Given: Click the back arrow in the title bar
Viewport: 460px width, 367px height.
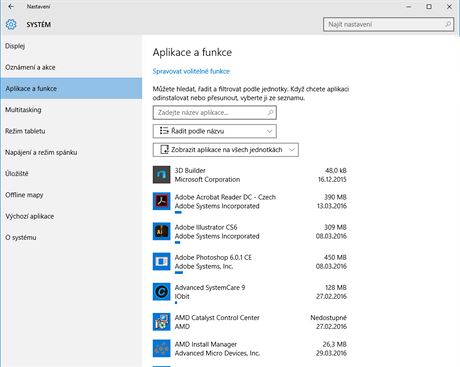Looking at the screenshot, I should coord(11,6).
